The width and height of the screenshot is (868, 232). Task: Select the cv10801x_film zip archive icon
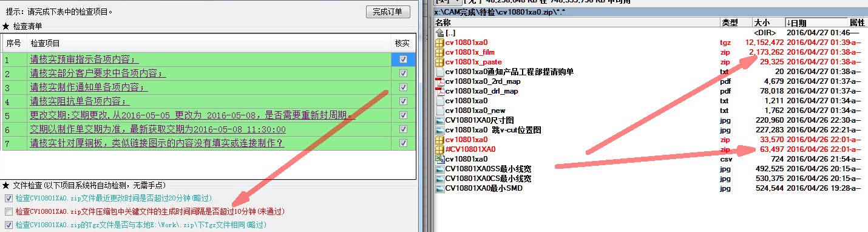pos(440,52)
